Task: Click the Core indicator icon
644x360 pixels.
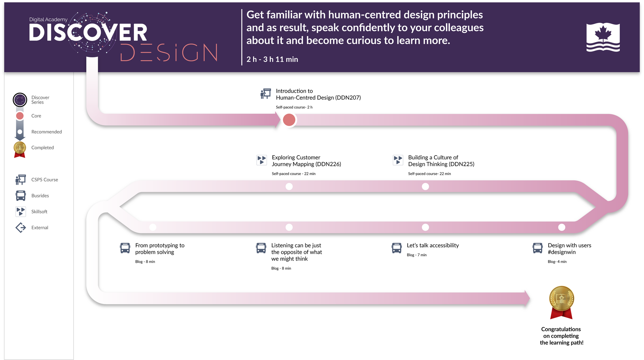Action: tap(20, 115)
